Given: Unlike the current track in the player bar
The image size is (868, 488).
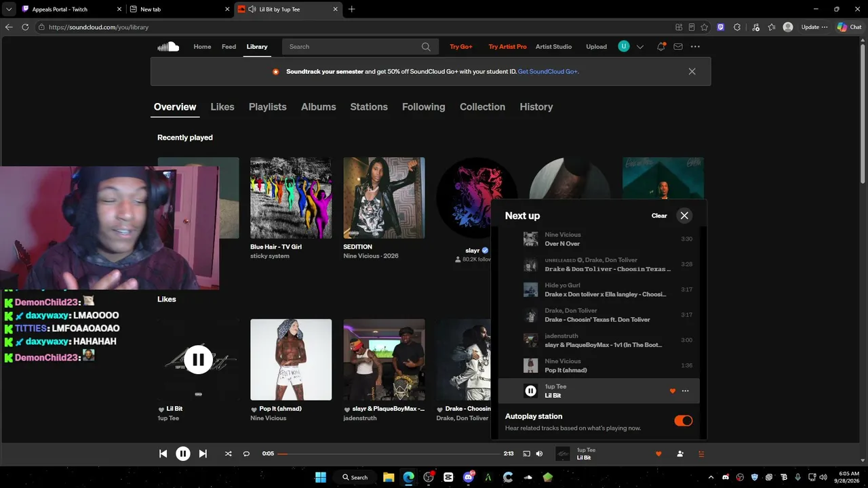Looking at the screenshot, I should click(x=658, y=453).
